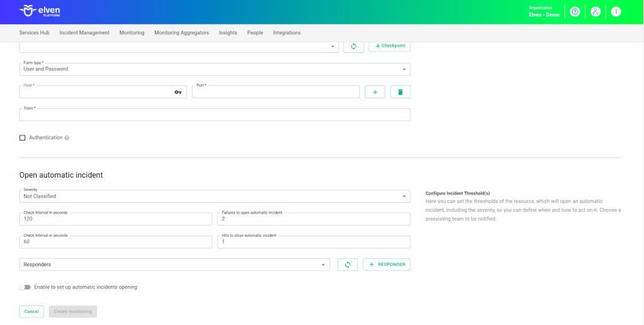Open the user profile avatar icon
The width and height of the screenshot is (644, 325).
click(616, 12)
